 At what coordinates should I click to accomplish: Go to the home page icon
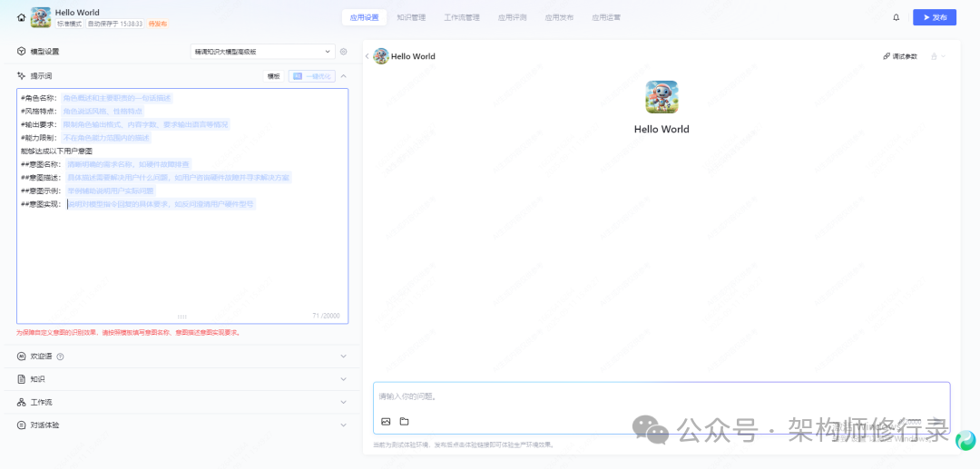(22, 17)
